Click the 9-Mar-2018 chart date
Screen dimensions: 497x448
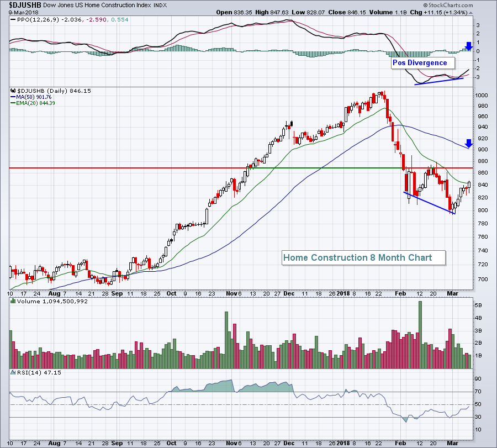click(23, 12)
